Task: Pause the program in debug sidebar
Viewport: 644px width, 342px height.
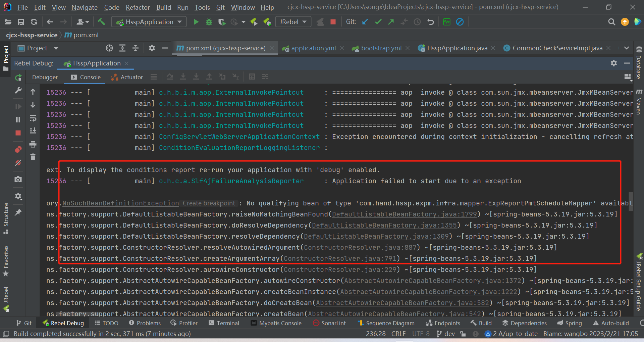Action: coord(18,119)
